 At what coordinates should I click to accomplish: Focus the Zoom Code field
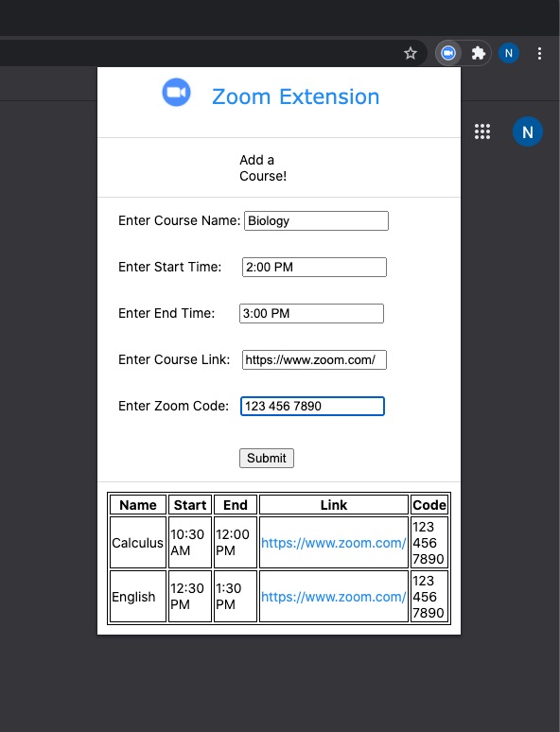312,406
